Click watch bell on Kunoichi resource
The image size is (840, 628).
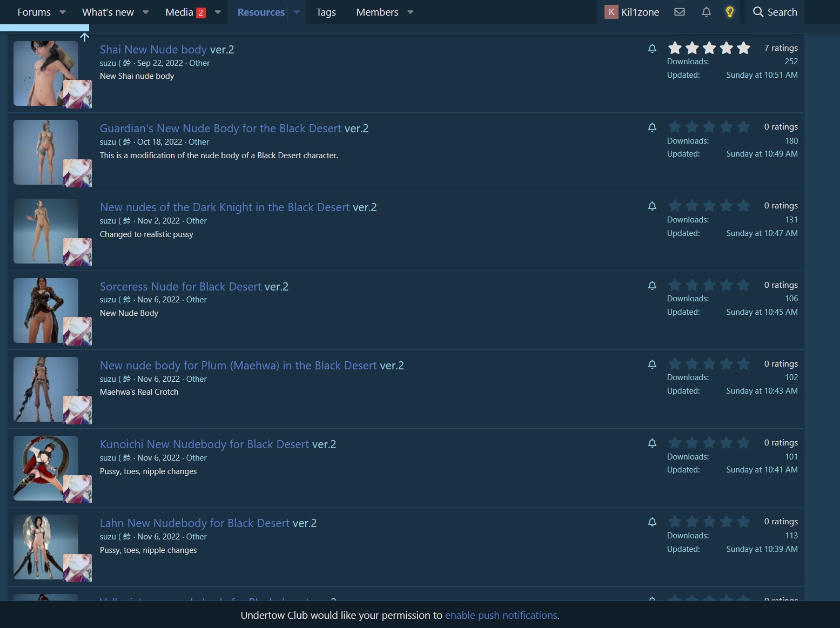[652, 443]
